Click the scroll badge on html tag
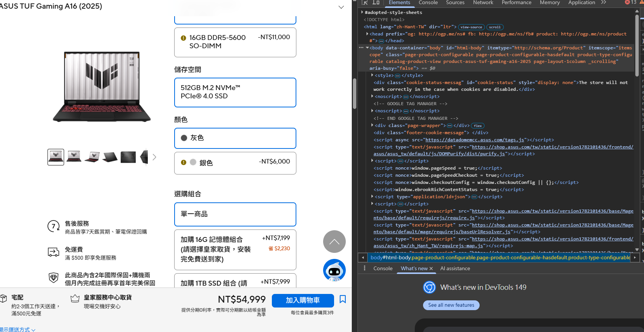Screen dimensions: 644x332 coord(495,27)
